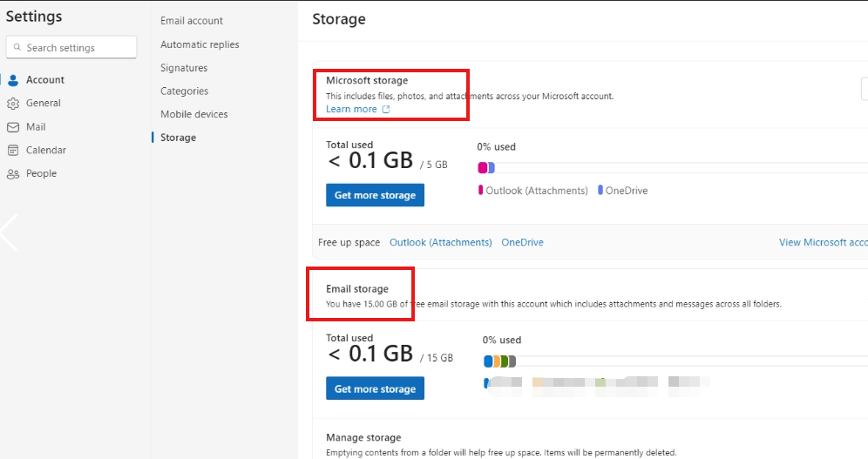This screenshot has height=459, width=868.
Task: Select the Categories option
Action: click(x=185, y=91)
